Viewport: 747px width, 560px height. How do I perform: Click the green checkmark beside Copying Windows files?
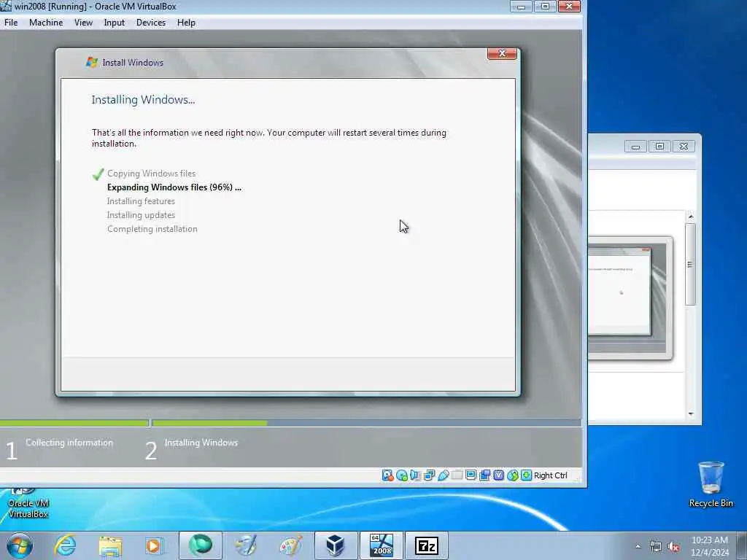click(x=98, y=174)
